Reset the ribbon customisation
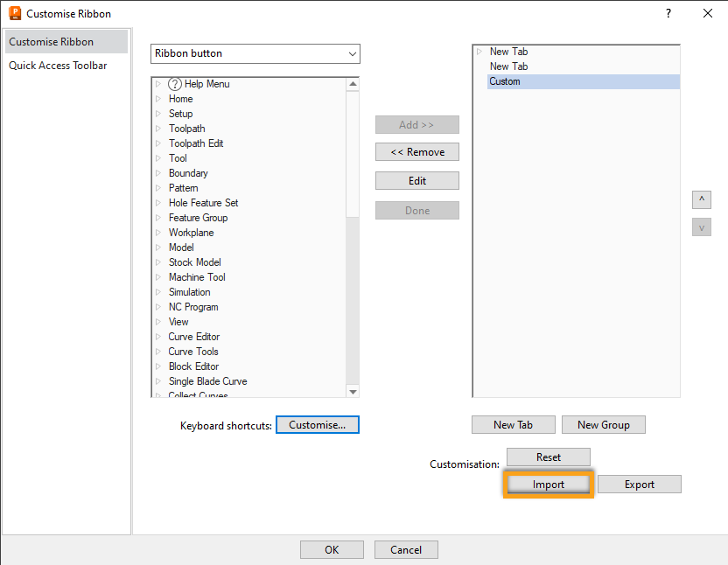728x565 pixels. 548,457
